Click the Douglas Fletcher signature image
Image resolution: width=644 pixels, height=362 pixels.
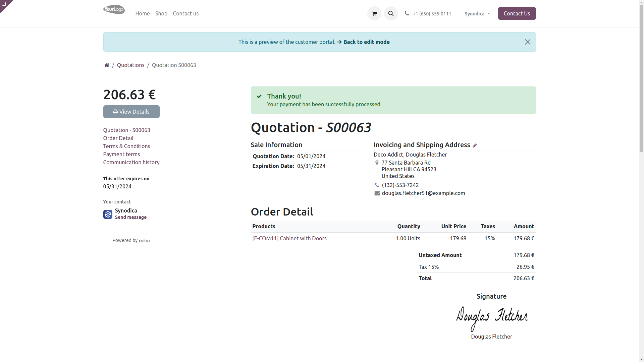point(491,318)
